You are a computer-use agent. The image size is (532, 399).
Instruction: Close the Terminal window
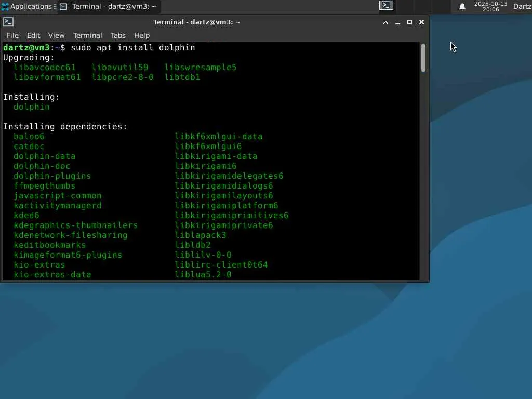[421, 22]
